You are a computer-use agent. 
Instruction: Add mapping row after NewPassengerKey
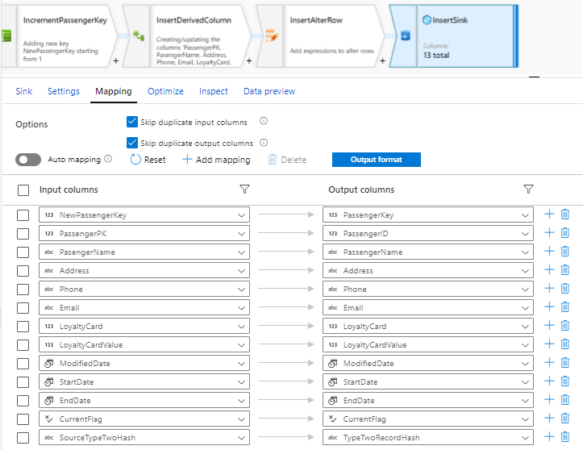[549, 214]
